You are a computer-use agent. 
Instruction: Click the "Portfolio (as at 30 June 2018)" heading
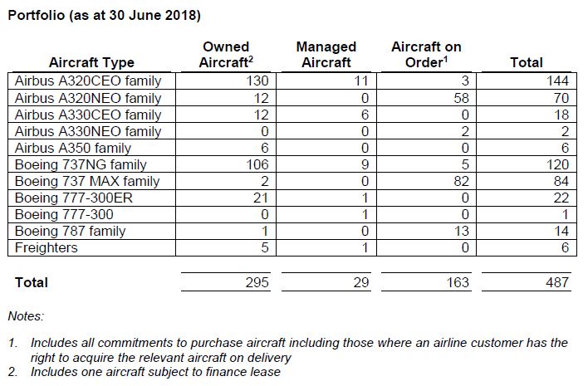(104, 17)
